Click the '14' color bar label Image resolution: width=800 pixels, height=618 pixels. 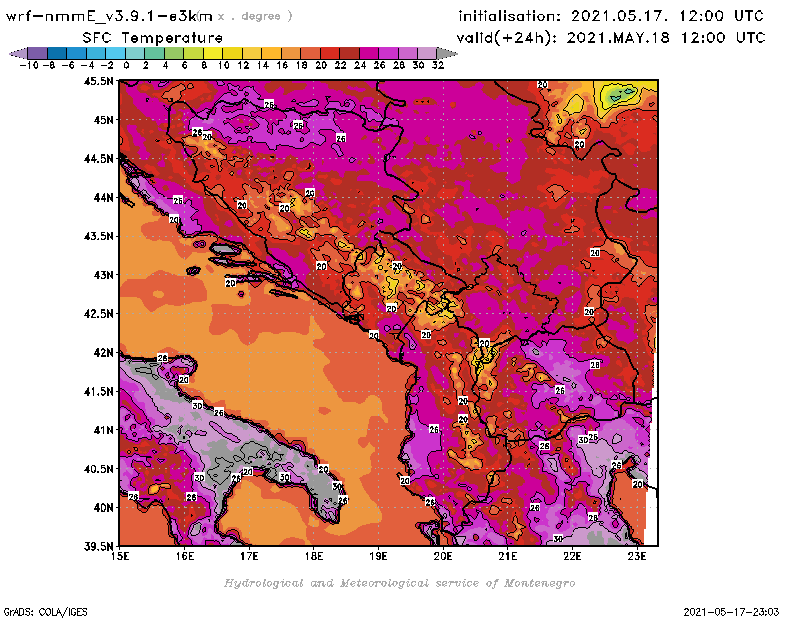point(262,66)
